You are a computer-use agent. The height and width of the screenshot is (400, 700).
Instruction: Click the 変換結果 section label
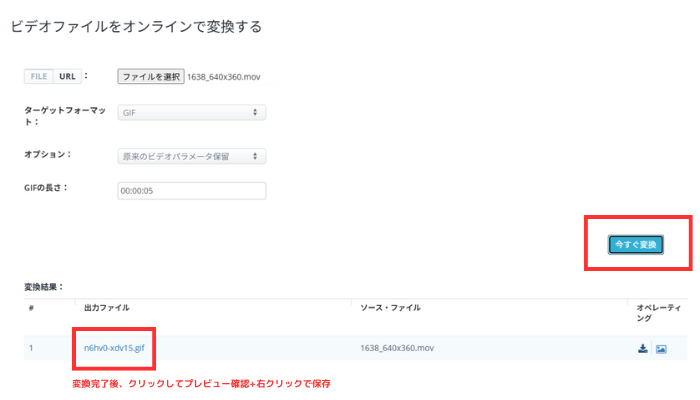43,287
